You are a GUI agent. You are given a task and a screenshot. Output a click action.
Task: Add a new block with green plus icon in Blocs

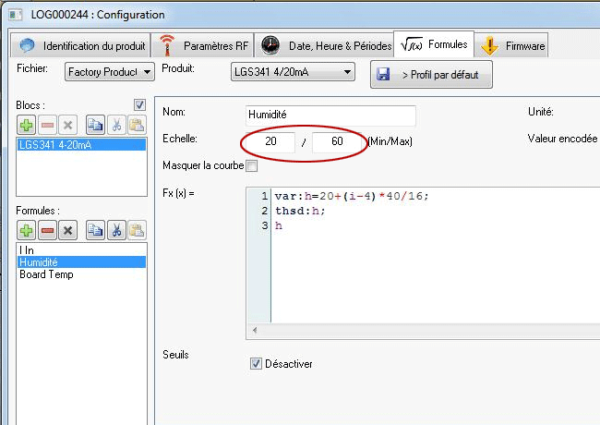click(x=26, y=125)
